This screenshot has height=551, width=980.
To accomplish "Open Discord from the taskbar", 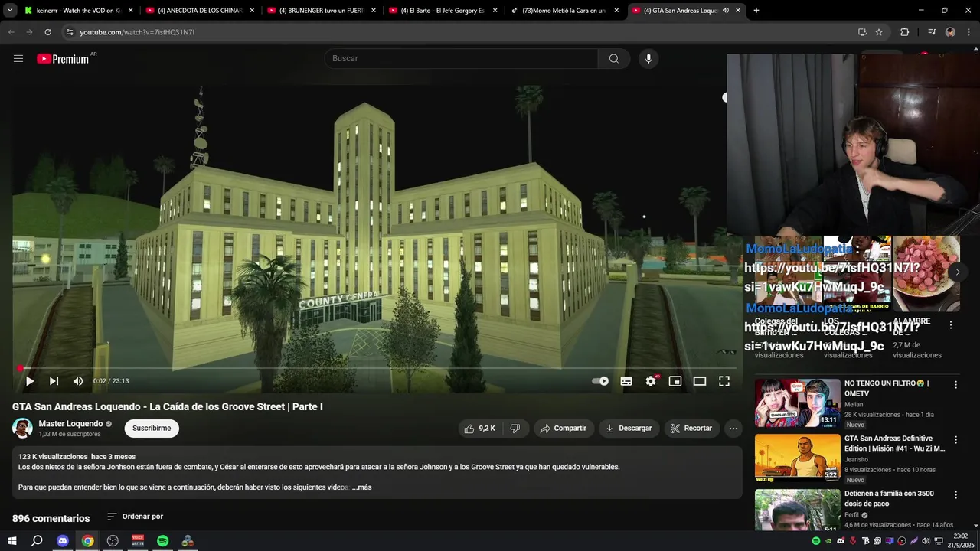I will (63, 541).
